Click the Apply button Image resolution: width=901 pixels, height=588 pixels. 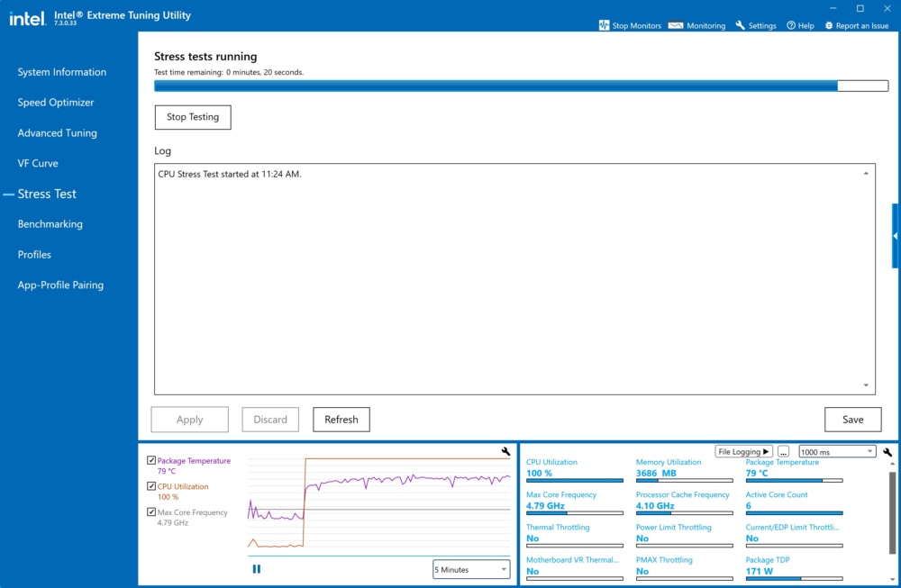click(189, 420)
